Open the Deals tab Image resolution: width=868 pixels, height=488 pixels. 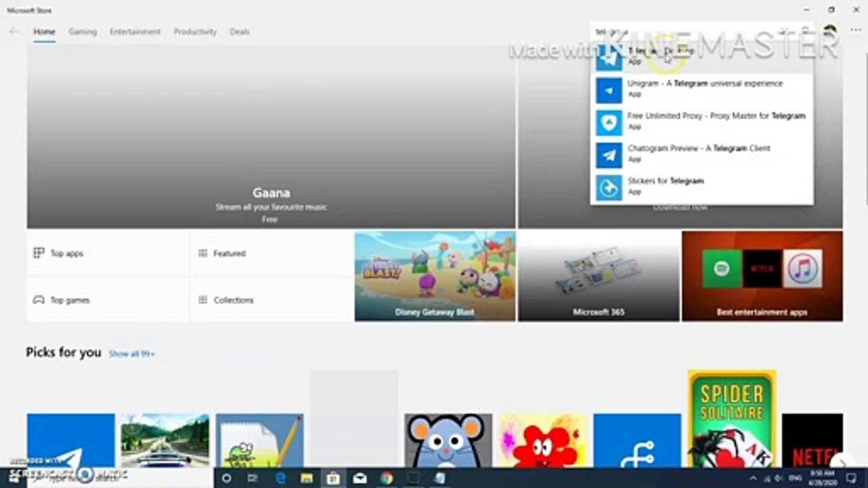tap(239, 32)
